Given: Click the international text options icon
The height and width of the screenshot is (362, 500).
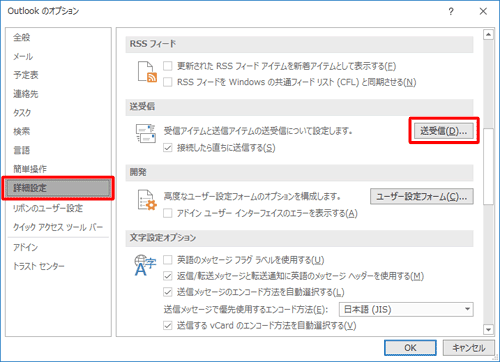Looking at the screenshot, I should [x=145, y=265].
